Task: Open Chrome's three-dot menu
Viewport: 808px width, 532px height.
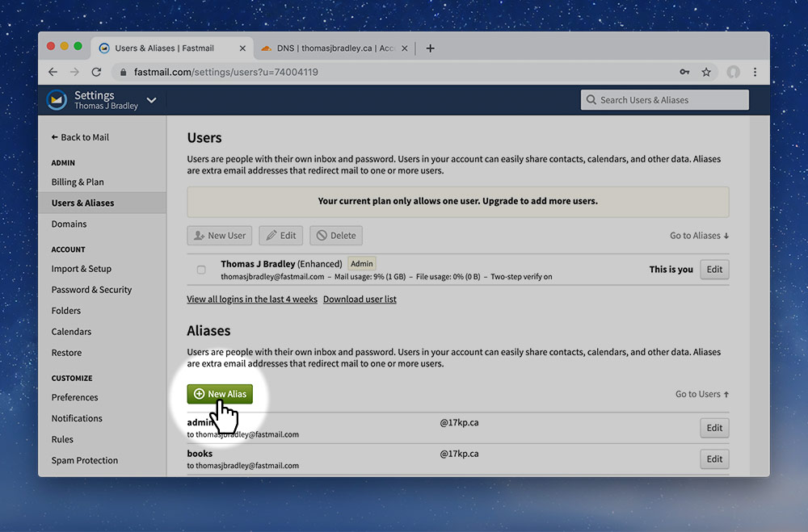Action: tap(755, 72)
